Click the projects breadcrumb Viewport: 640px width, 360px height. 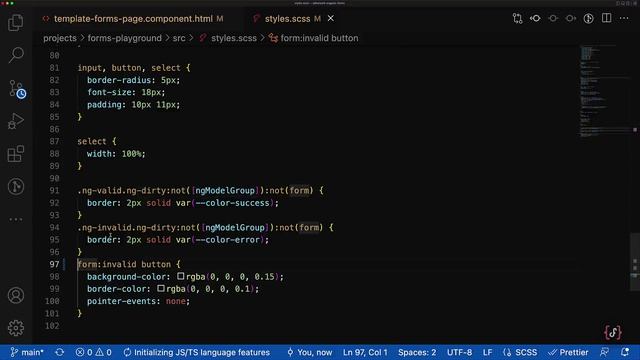pyautogui.click(x=60, y=38)
